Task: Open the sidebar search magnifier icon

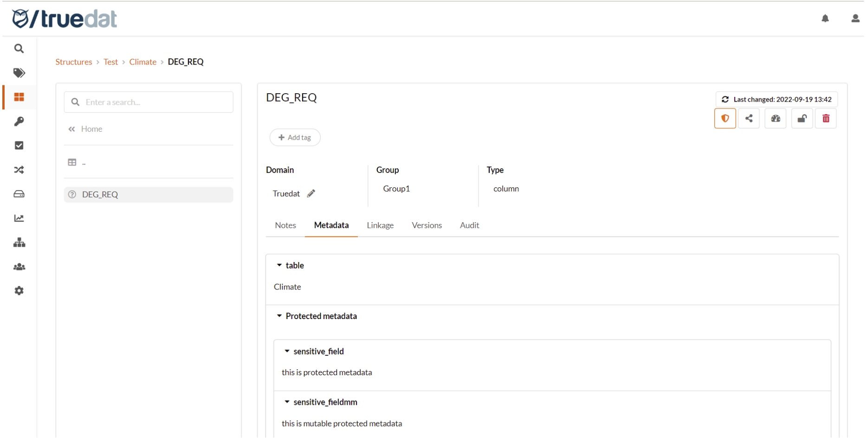Action: pos(19,49)
